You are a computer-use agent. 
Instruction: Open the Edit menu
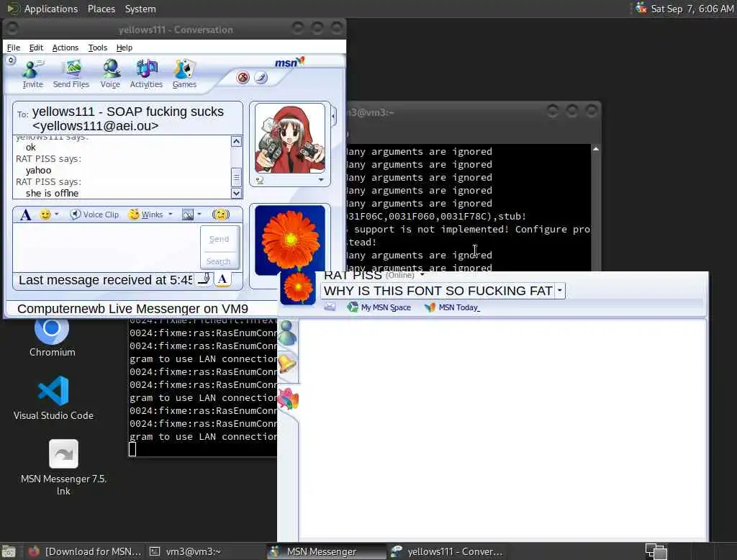36,48
